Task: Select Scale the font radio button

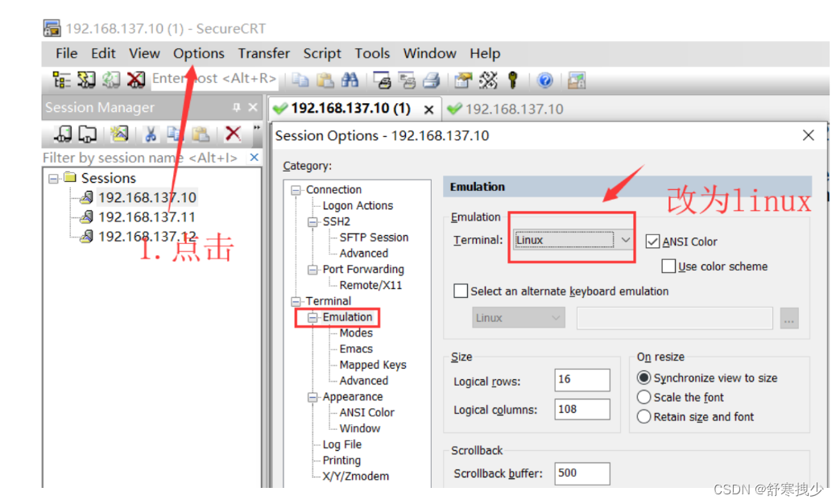Action: (644, 397)
